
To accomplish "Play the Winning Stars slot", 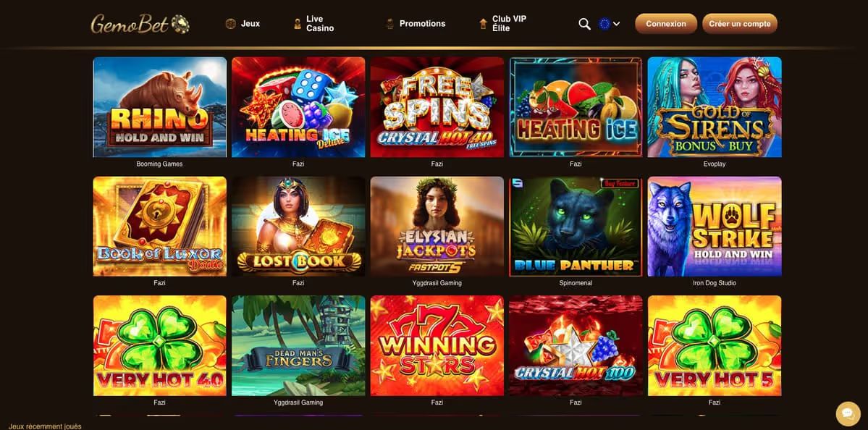I will pyautogui.click(x=437, y=346).
